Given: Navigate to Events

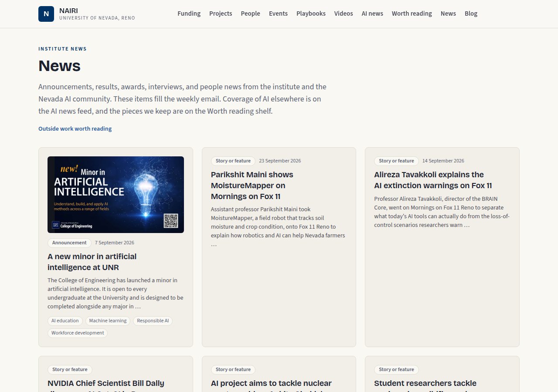Looking at the screenshot, I should tap(278, 14).
